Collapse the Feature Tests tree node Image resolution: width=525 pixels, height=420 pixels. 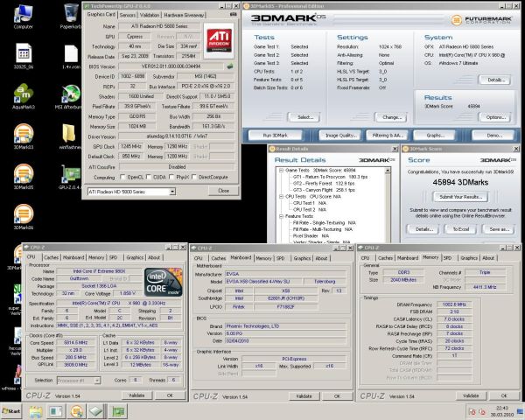pos(281,216)
